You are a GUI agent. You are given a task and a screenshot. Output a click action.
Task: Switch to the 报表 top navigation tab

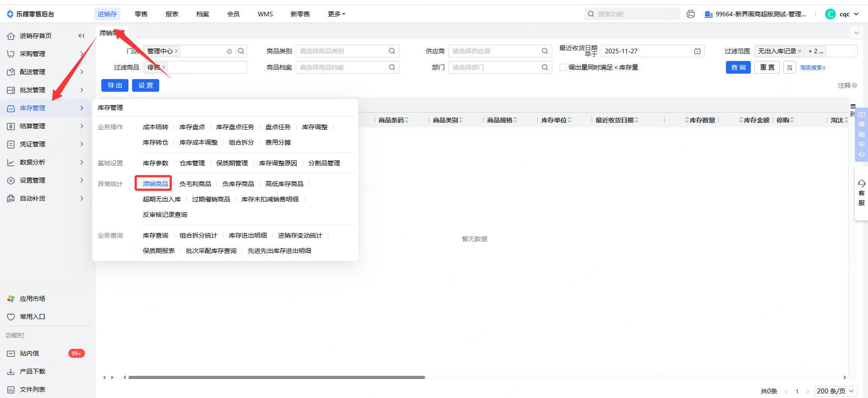(x=172, y=14)
